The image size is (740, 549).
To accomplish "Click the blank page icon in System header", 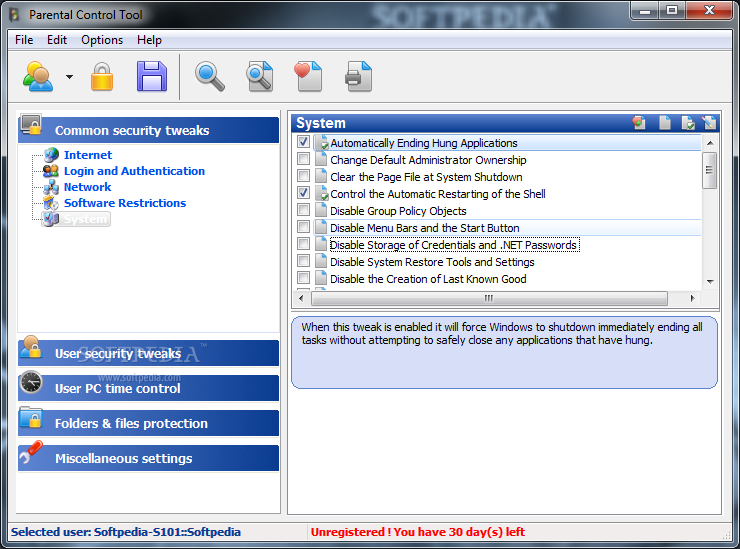I will tap(664, 123).
